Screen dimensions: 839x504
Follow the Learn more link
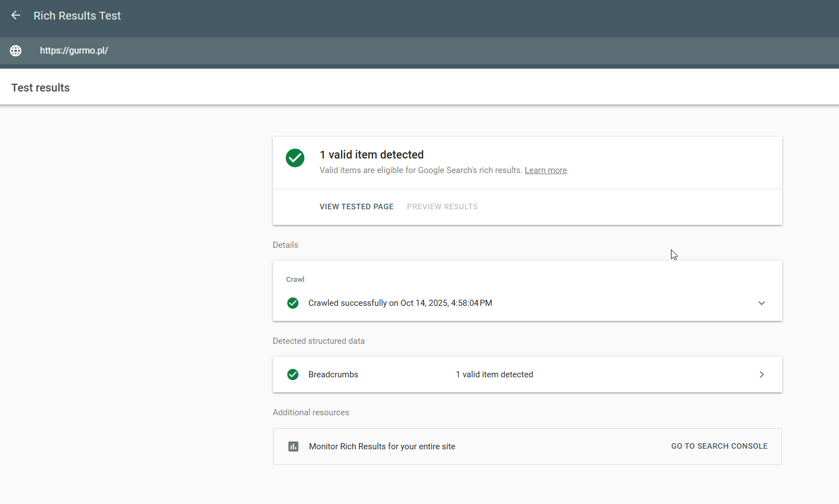(545, 170)
